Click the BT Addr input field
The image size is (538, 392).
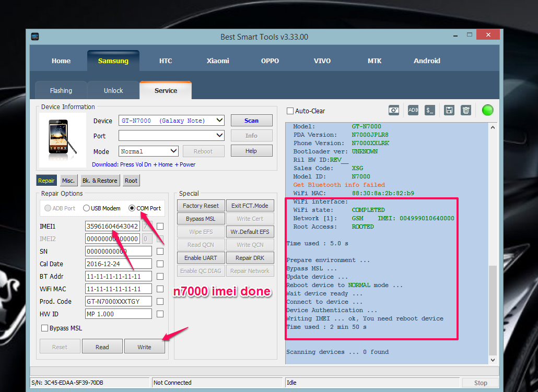coord(119,277)
